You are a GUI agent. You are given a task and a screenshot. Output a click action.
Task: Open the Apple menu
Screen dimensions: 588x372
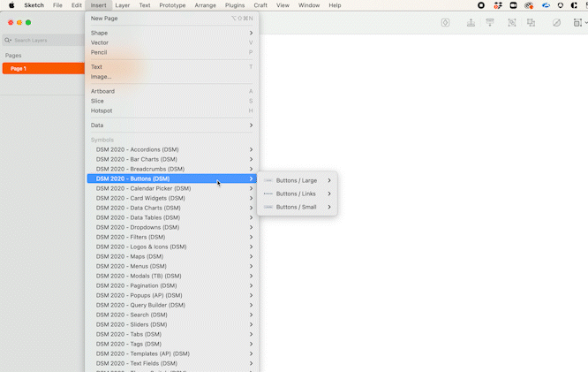point(11,5)
